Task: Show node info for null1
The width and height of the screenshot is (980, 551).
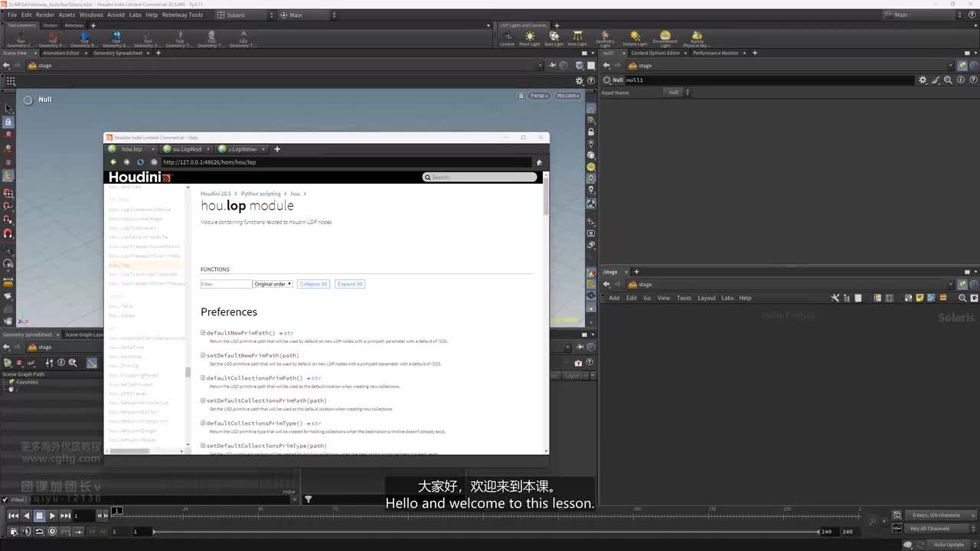Action: 961,80
